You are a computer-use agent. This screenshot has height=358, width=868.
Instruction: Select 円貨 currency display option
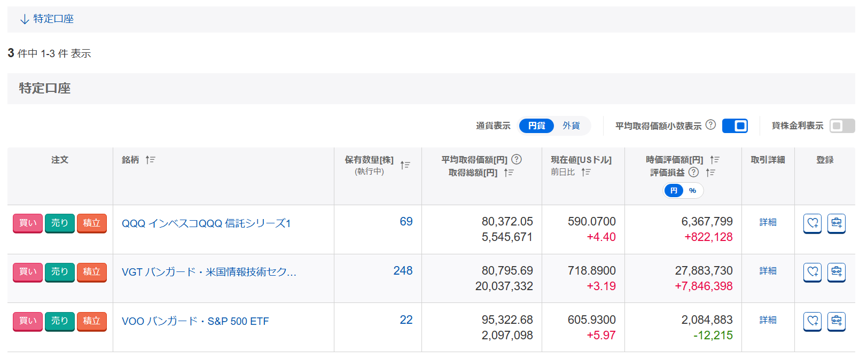536,126
